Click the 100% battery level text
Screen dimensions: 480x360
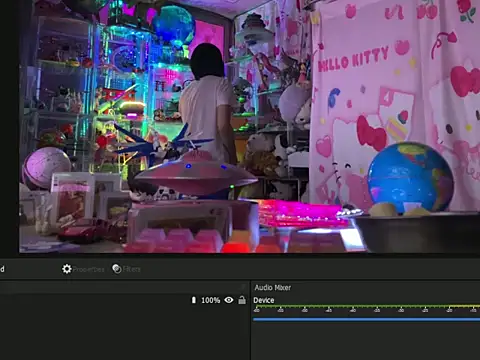tap(211, 300)
